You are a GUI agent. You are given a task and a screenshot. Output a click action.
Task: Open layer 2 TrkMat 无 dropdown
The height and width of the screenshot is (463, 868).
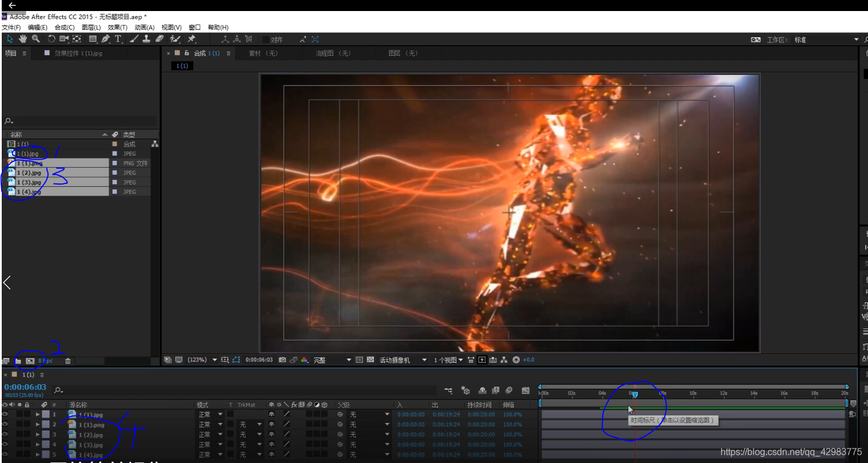point(250,425)
